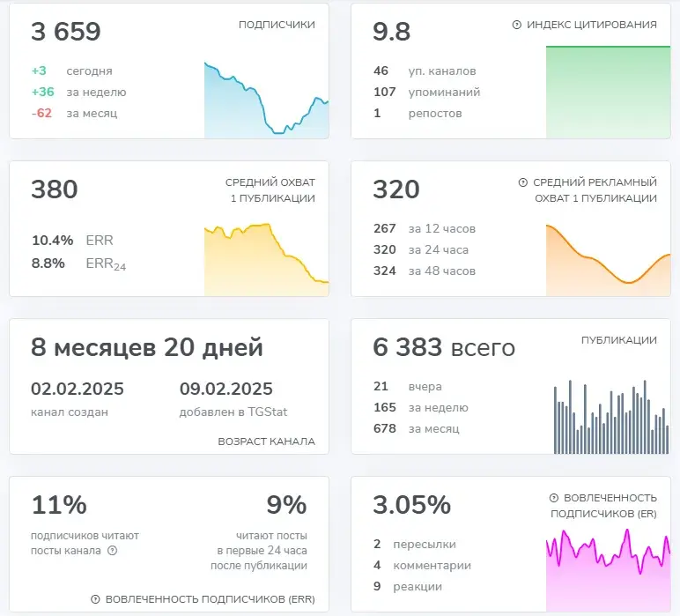The image size is (680, 616).
Task: Click the 9% first-24-hours percentage
Action: (286, 504)
